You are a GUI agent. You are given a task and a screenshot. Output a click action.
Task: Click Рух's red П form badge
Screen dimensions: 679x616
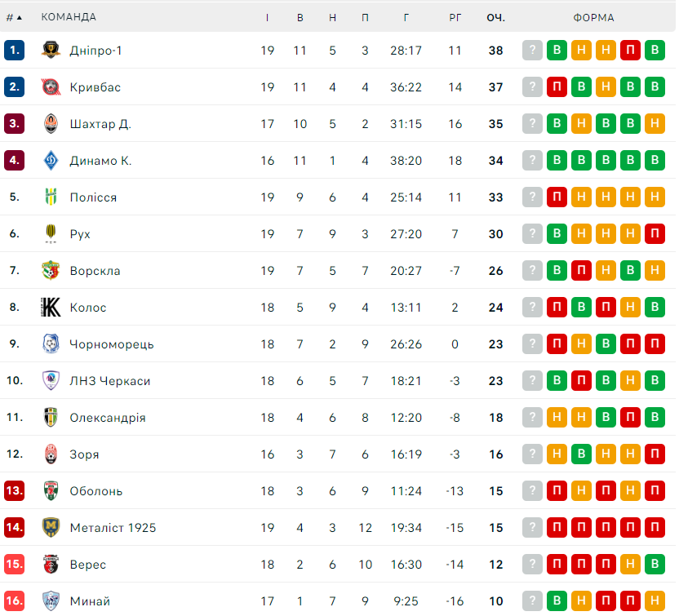click(655, 234)
